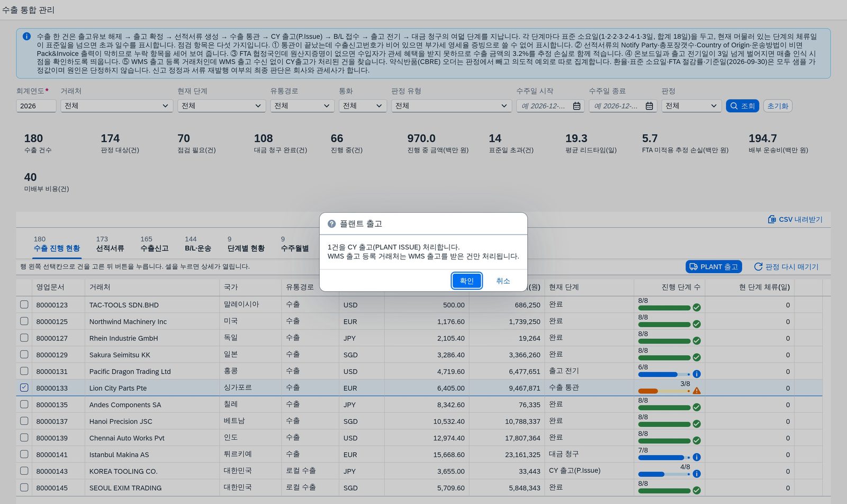Image resolution: width=847 pixels, height=504 pixels.
Task: Switch to the 단계별 현황 tab
Action: click(x=246, y=248)
